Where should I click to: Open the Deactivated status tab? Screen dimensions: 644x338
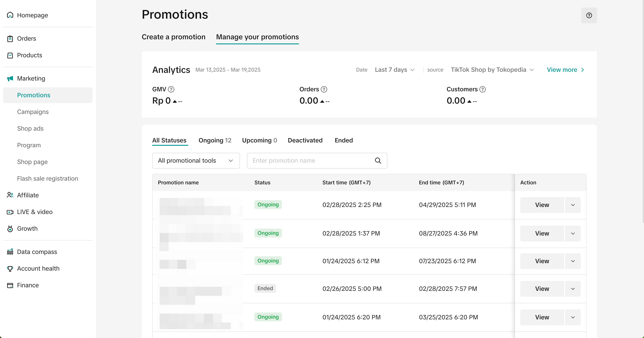305,140
